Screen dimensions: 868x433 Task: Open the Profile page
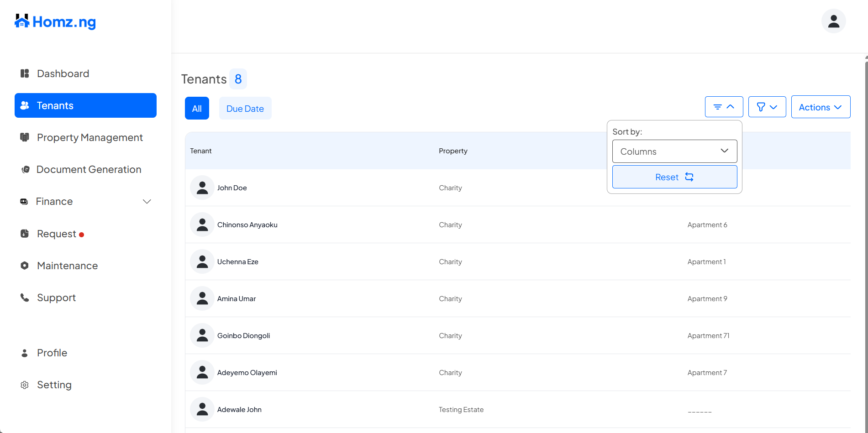click(85, 353)
